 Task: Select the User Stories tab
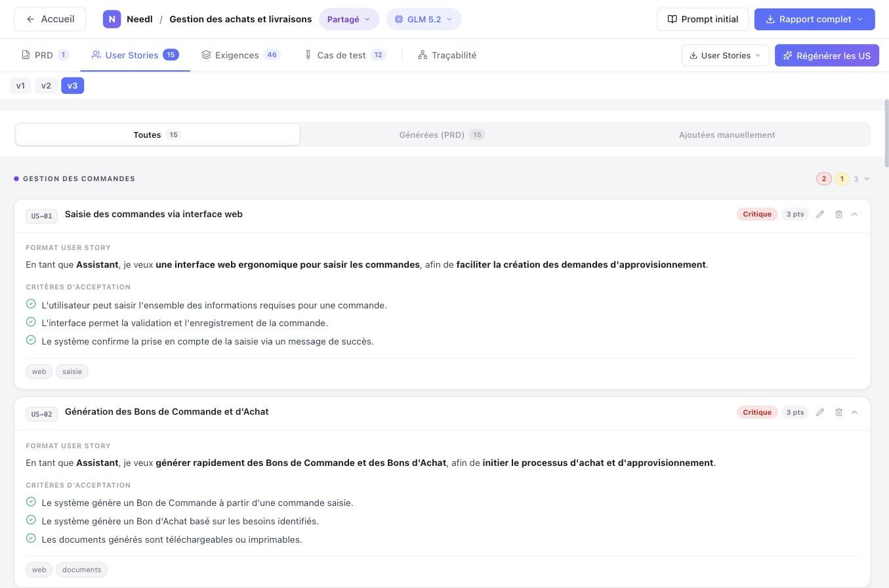click(135, 55)
